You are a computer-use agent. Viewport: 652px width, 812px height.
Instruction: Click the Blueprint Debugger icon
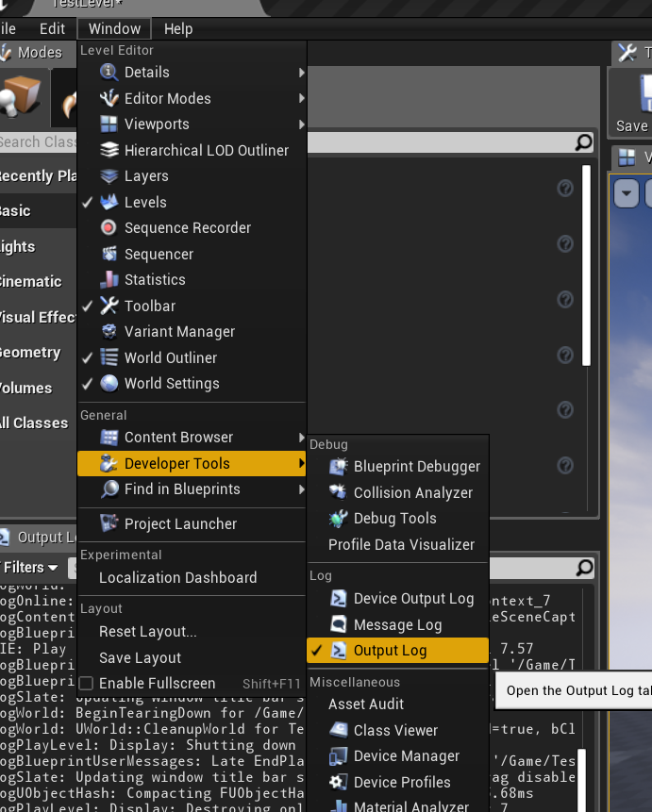coord(339,466)
